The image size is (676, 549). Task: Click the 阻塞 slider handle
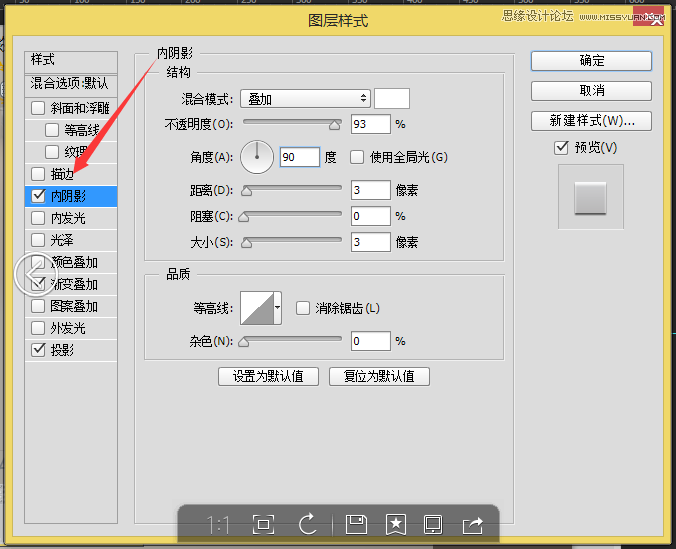(244, 216)
